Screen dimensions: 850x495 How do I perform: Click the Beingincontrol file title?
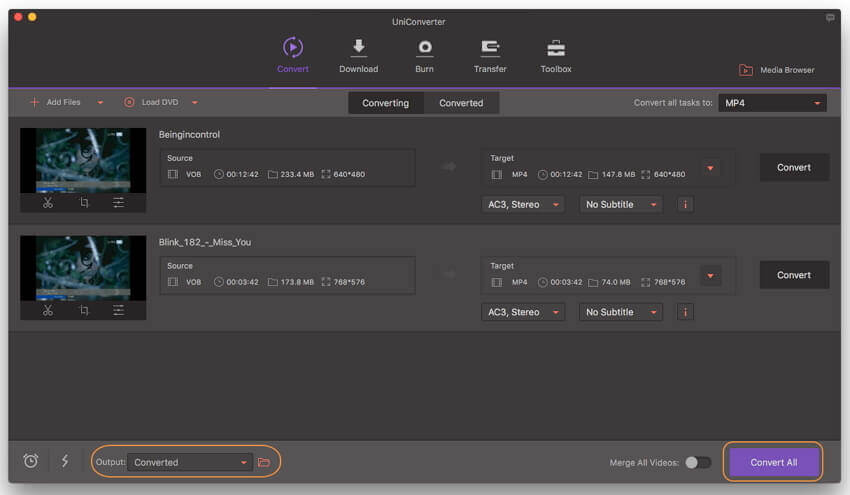click(x=189, y=134)
